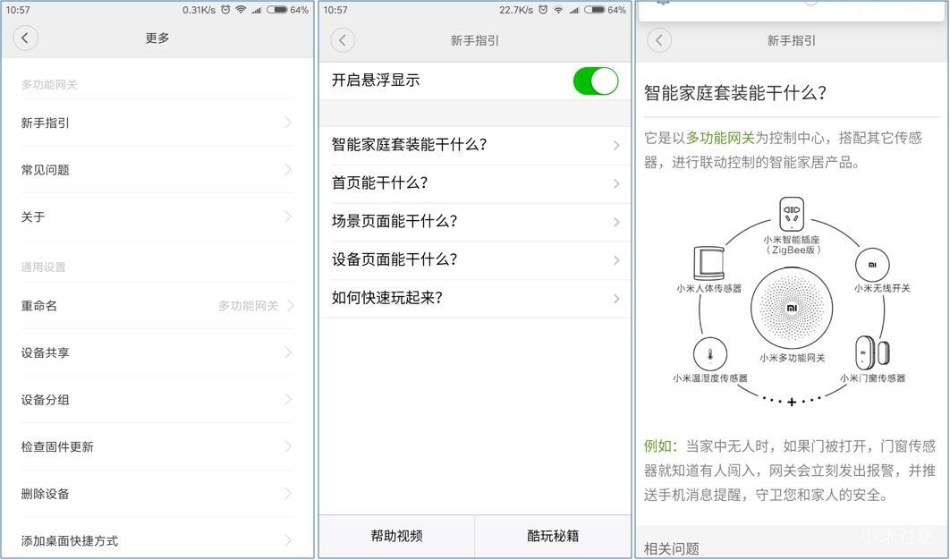This screenshot has width=950, height=560.
Task: Select the 小米温湿度传感器 sensor icon
Action: click(x=710, y=355)
